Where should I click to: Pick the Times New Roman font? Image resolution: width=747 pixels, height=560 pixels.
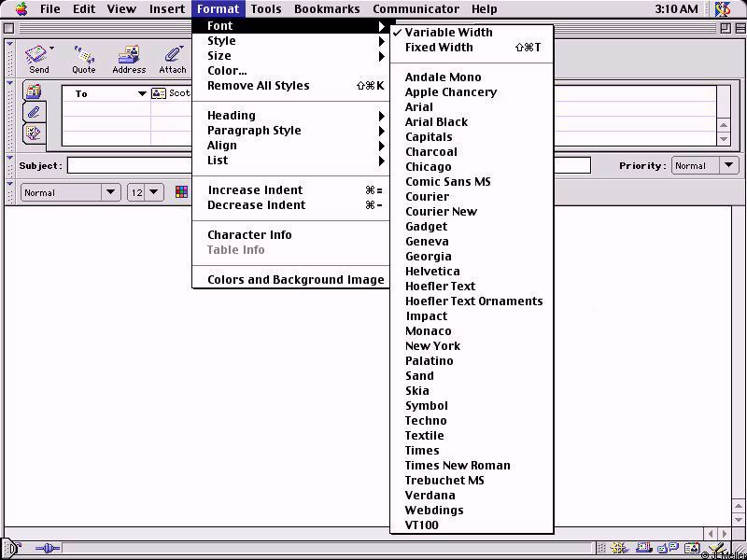click(x=472, y=465)
